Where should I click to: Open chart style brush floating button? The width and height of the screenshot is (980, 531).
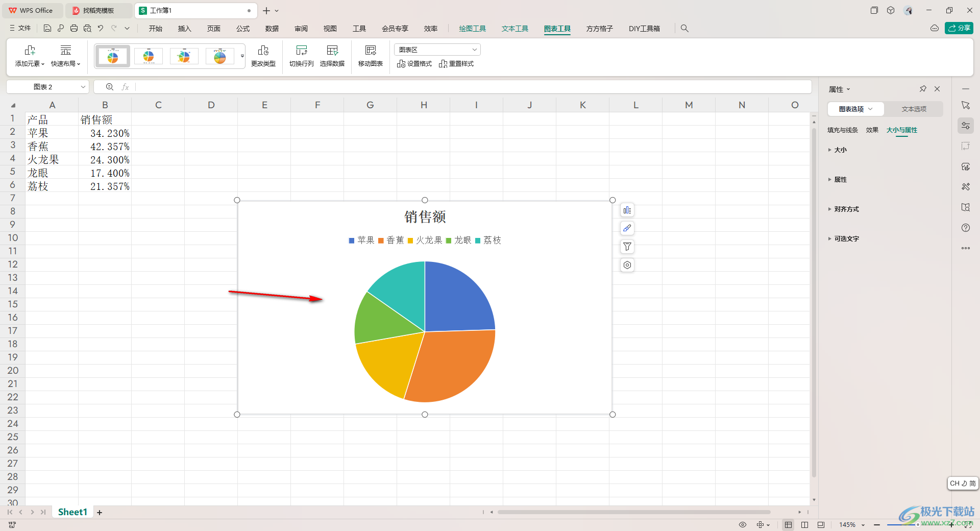pyautogui.click(x=627, y=228)
